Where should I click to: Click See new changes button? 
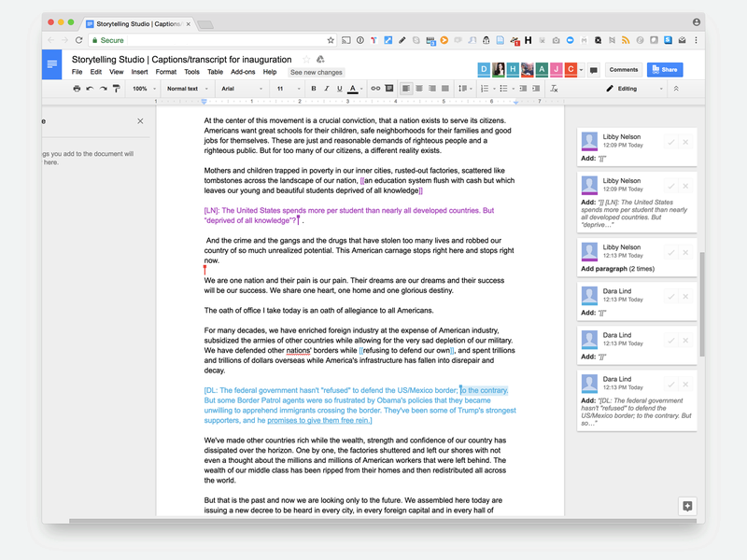317,73
